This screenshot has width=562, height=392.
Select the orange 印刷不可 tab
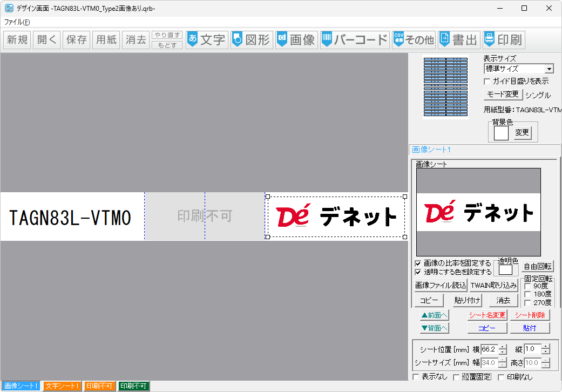pyautogui.click(x=99, y=386)
